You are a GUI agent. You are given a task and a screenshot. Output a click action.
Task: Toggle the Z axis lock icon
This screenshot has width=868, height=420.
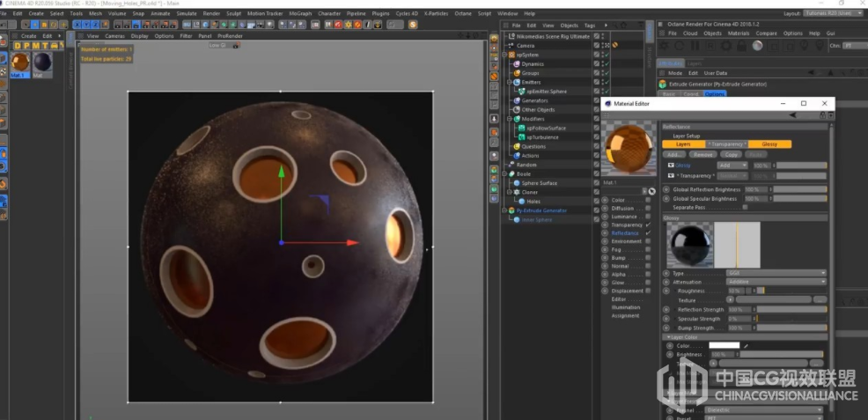[95, 25]
